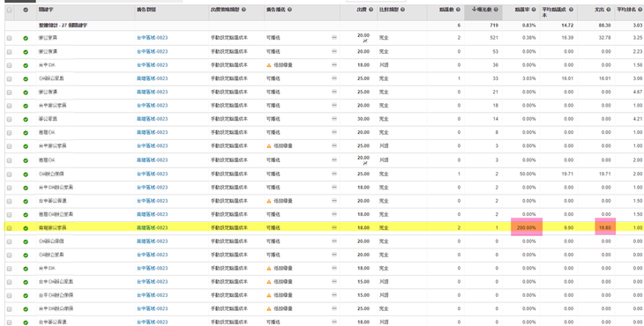
Task: Open ellipsis details in 18-impressions row
Action: 334,106
